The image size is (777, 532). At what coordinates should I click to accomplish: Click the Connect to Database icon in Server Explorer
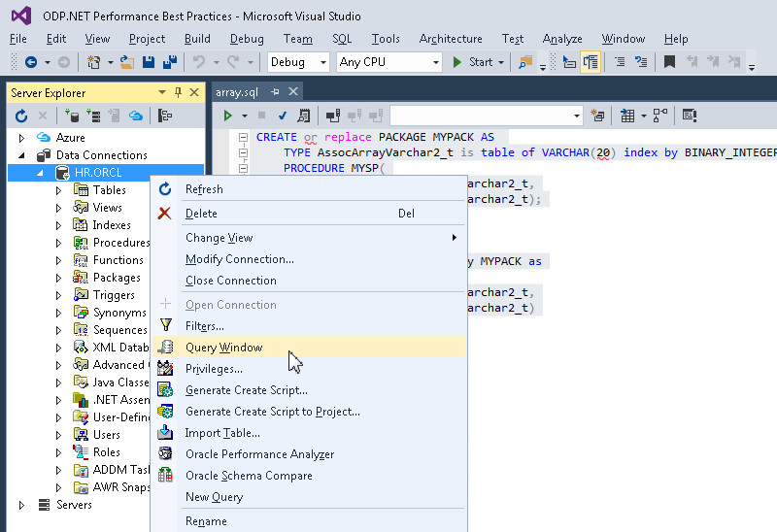(x=72, y=116)
